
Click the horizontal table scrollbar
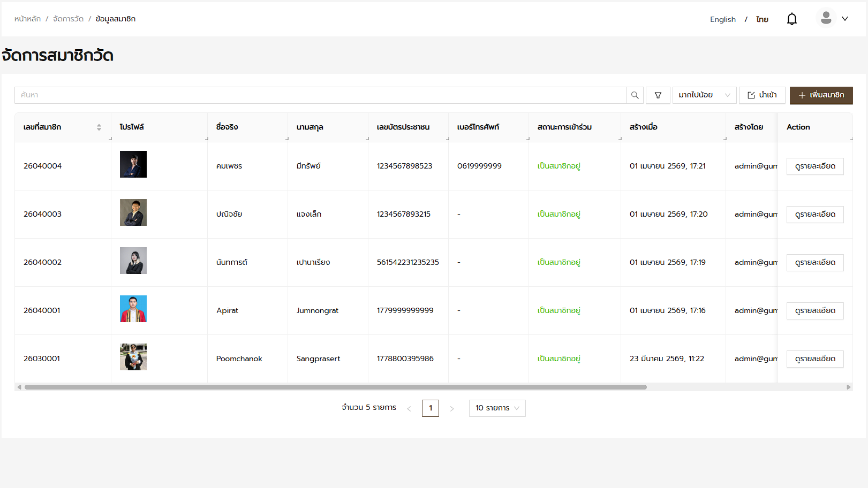(x=335, y=387)
